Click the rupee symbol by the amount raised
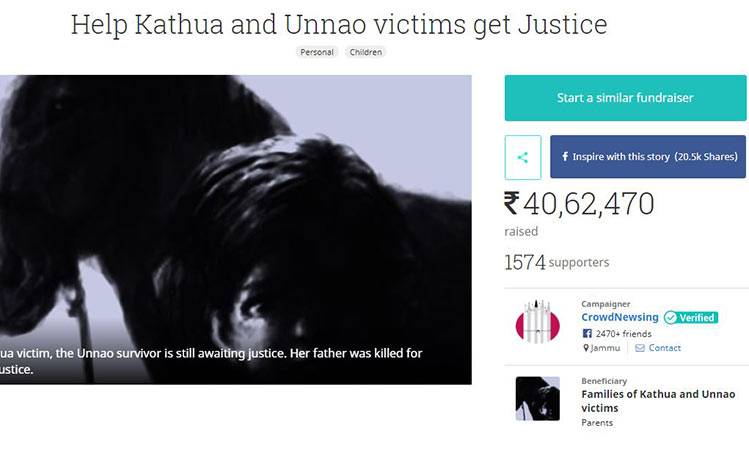Image resolution: width=749 pixels, height=450 pixels. pyautogui.click(x=512, y=203)
